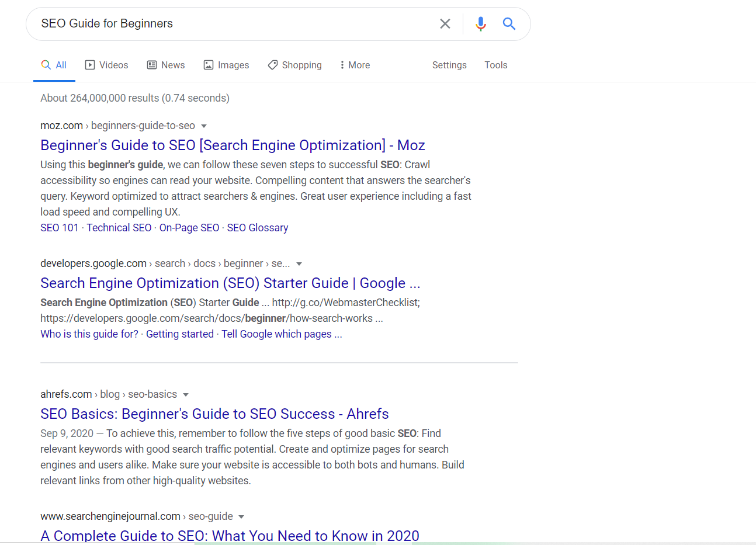Image resolution: width=756 pixels, height=545 pixels.
Task: Click the voice search microphone icon
Action: point(480,24)
